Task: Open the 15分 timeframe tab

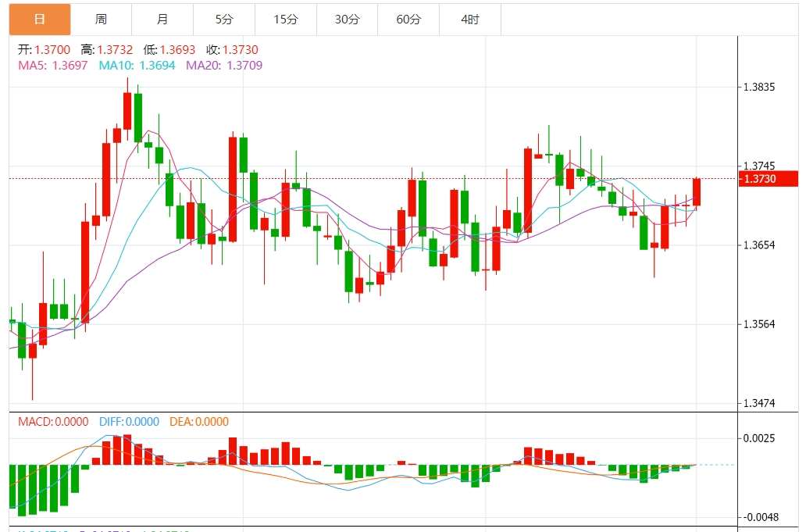Action: (x=286, y=20)
